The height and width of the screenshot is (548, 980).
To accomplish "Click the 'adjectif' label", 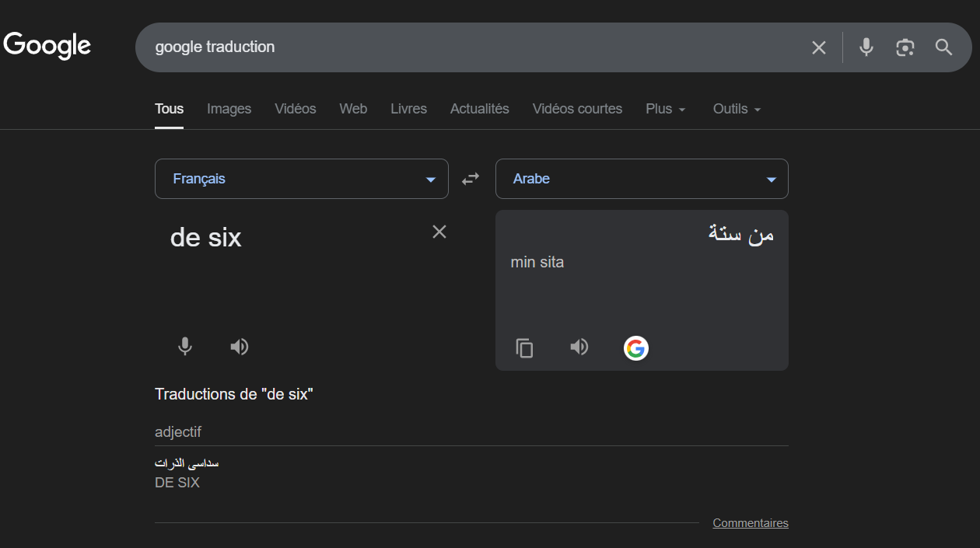I will click(178, 431).
